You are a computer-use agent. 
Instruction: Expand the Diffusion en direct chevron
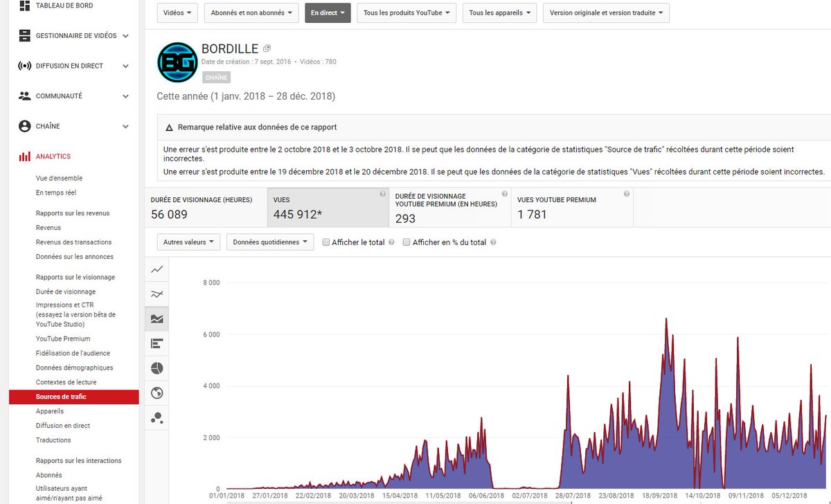125,66
